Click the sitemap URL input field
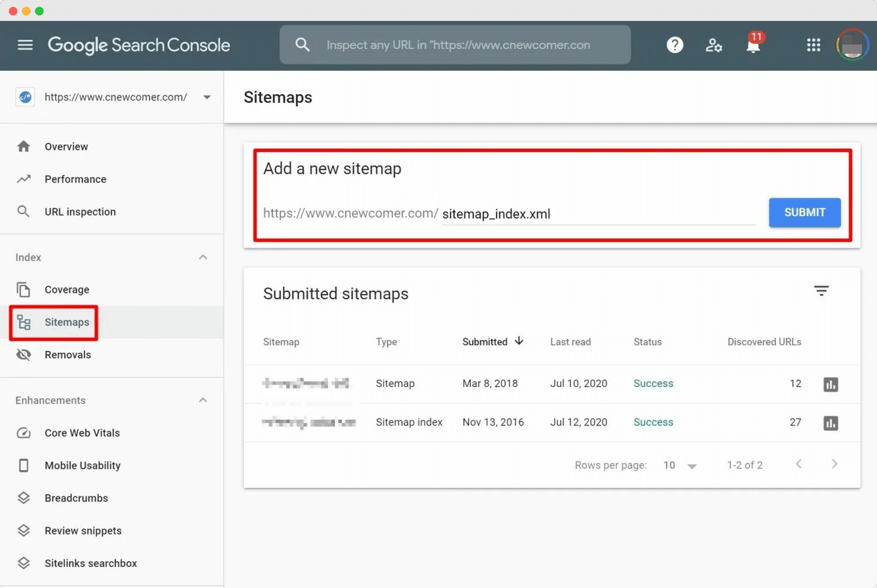877x588 pixels. 599,214
